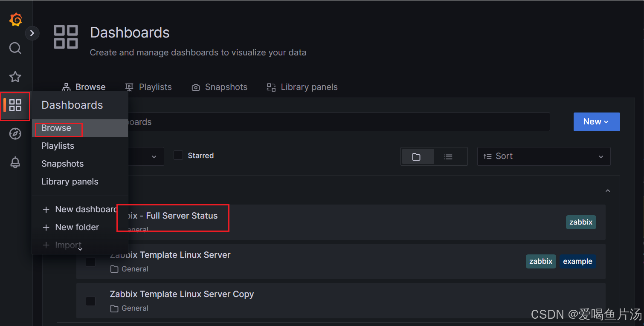Viewport: 644px width, 326px height.
Task: Open the tag filter dropdown chevron
Action: [154, 157]
